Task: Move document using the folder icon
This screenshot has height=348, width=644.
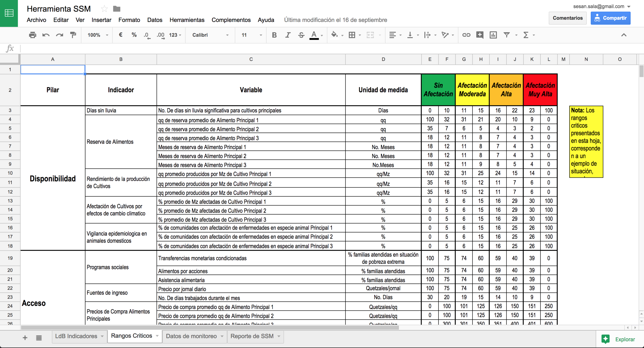Action: click(117, 9)
